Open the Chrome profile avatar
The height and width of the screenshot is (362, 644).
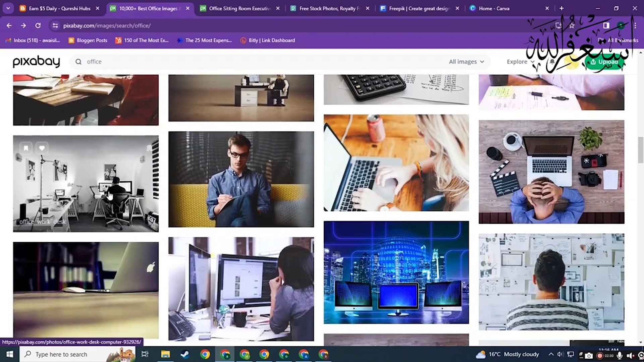pos(620,25)
